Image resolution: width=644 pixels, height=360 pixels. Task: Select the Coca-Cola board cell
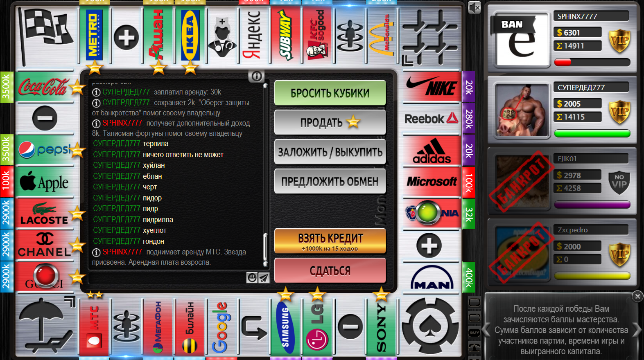tap(45, 87)
